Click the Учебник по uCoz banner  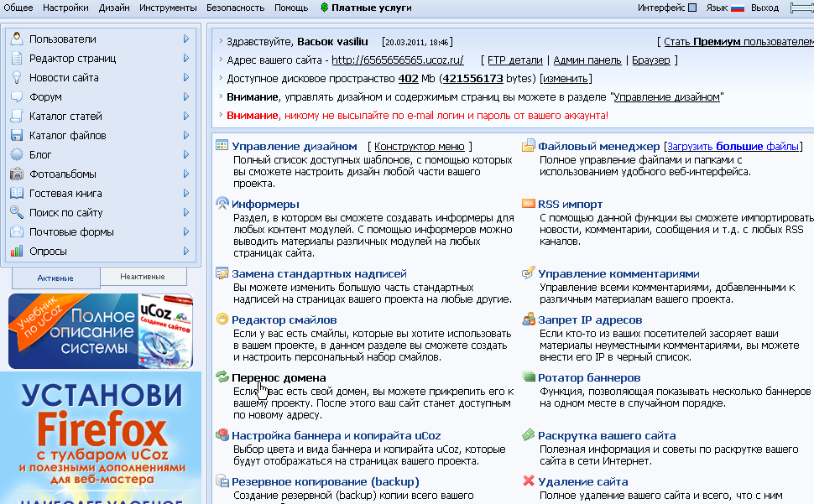point(100,331)
